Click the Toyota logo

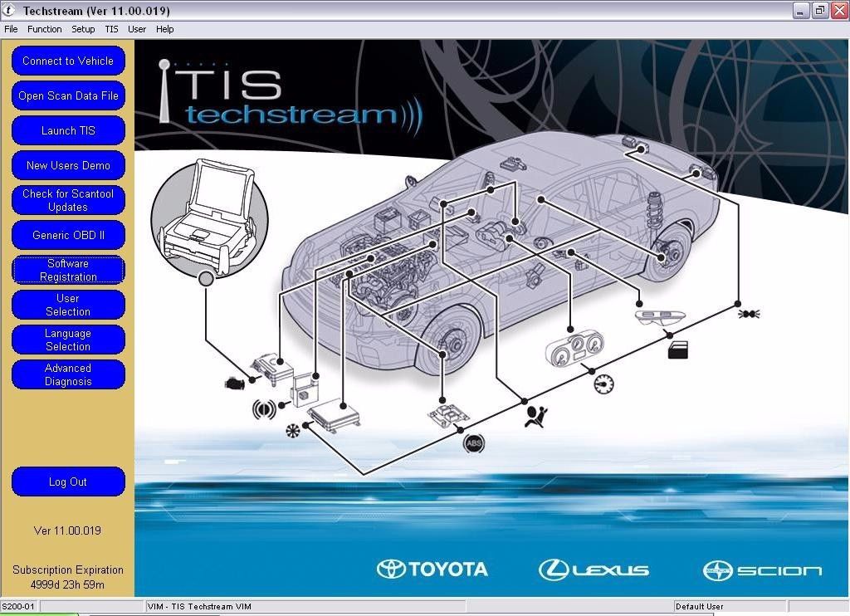pos(432,569)
